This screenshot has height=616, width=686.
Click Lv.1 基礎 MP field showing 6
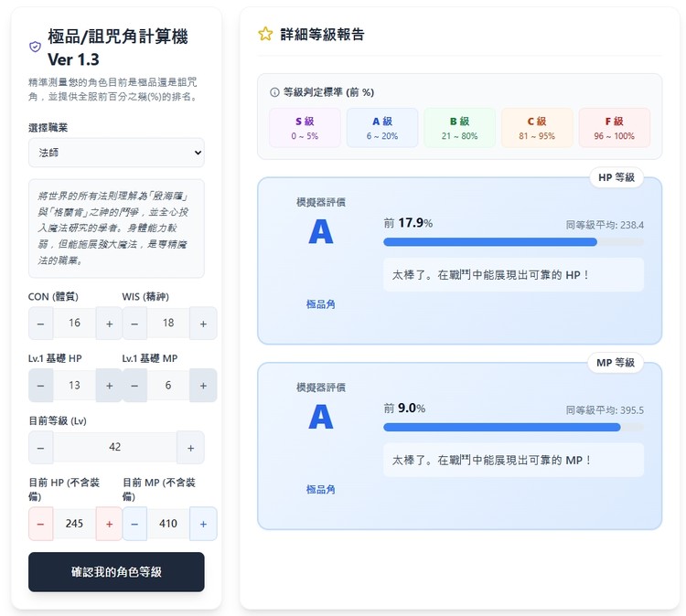point(168,386)
